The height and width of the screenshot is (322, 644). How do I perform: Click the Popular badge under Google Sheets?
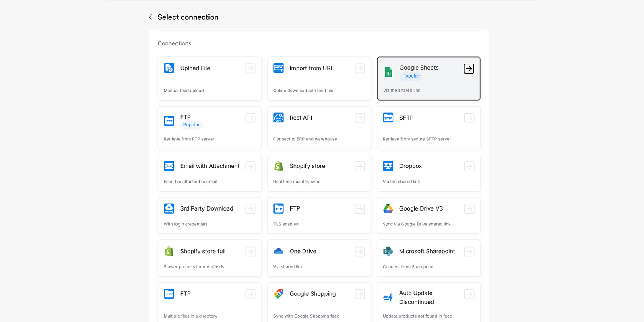tap(411, 76)
